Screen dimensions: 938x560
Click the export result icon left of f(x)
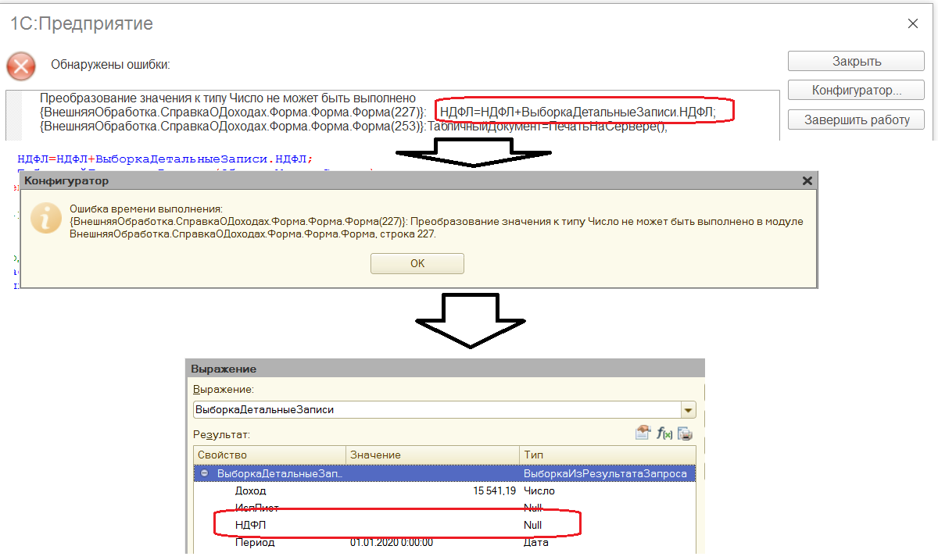(643, 433)
